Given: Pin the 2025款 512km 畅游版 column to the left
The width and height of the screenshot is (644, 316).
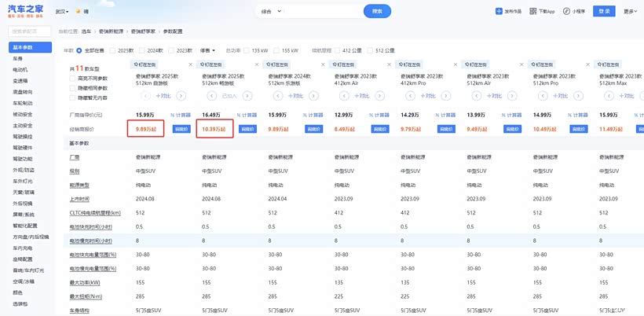Looking at the screenshot, I should coord(211,64).
